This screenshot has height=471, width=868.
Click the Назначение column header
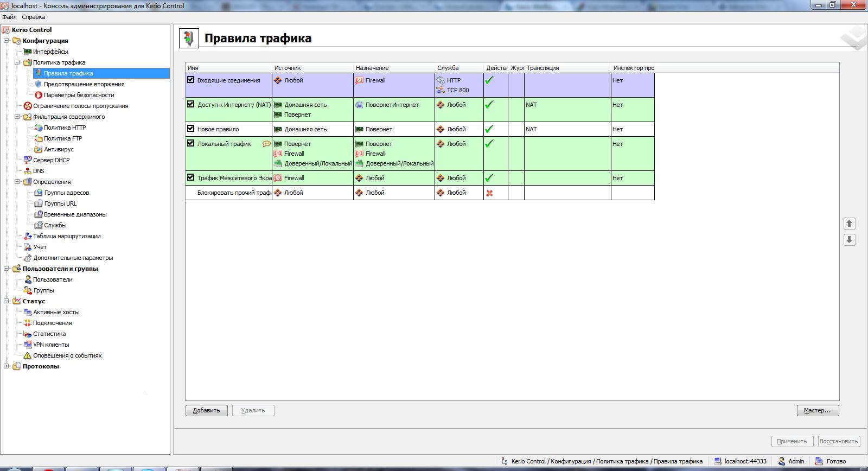coord(394,68)
